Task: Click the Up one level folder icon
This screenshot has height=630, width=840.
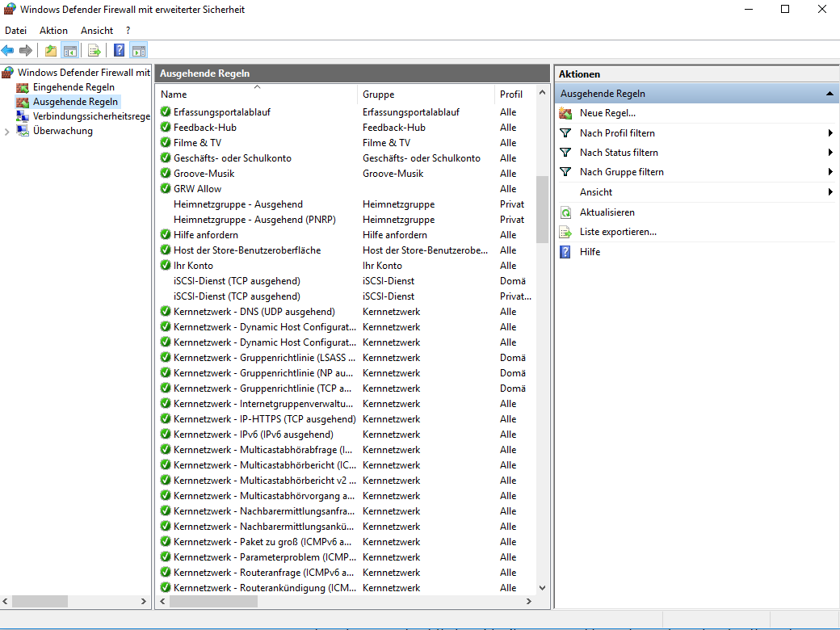Action: [x=50, y=50]
